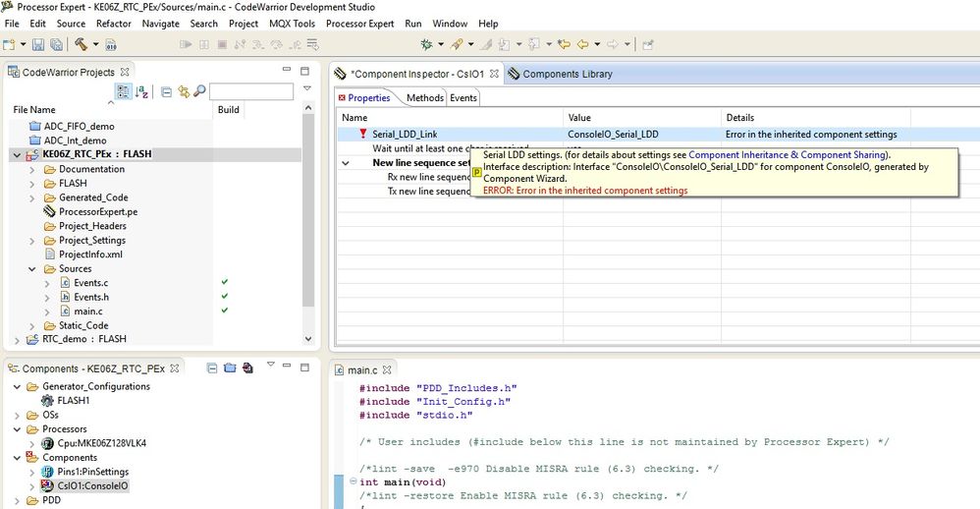This screenshot has width=980, height=509.
Task: Switch to the Methods tab
Action: point(424,97)
